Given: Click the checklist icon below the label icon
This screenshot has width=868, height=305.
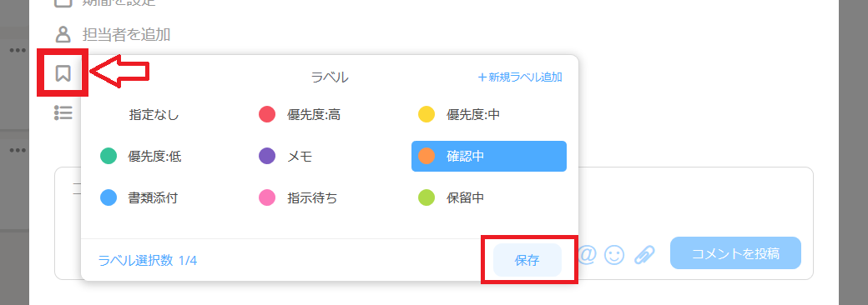Looking at the screenshot, I should 63,112.
